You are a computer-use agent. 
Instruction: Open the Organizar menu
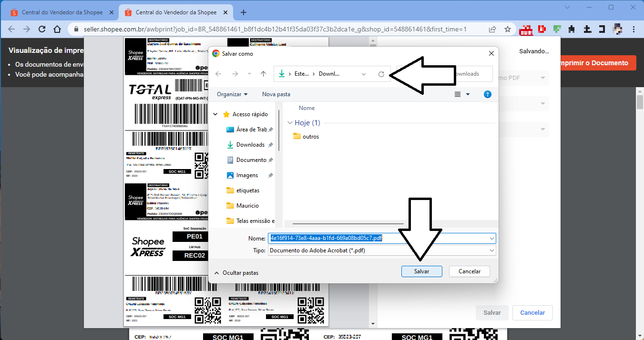tap(232, 94)
